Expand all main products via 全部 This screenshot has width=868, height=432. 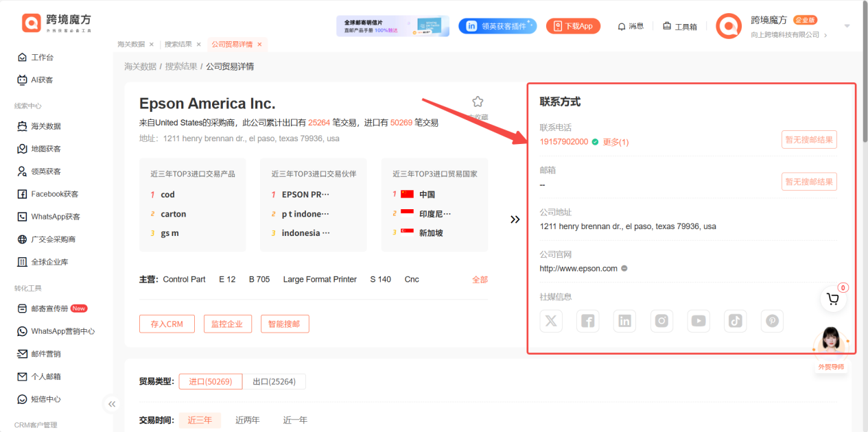480,280
